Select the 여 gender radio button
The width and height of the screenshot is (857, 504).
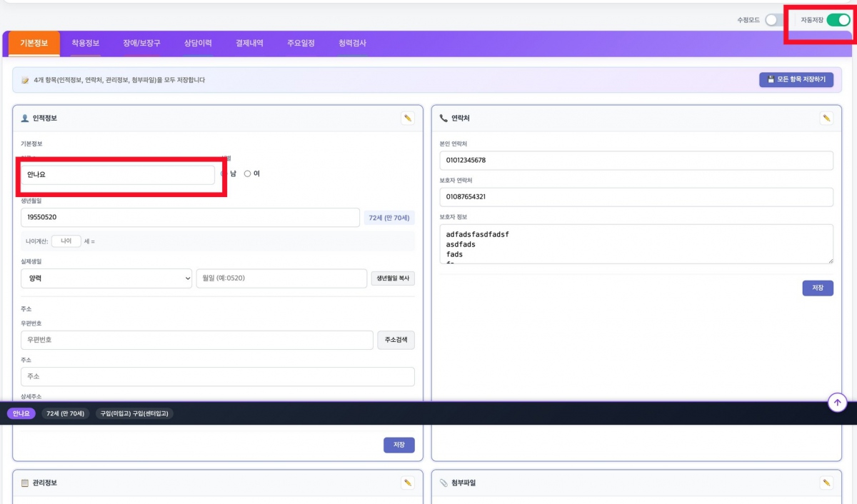[x=248, y=173]
